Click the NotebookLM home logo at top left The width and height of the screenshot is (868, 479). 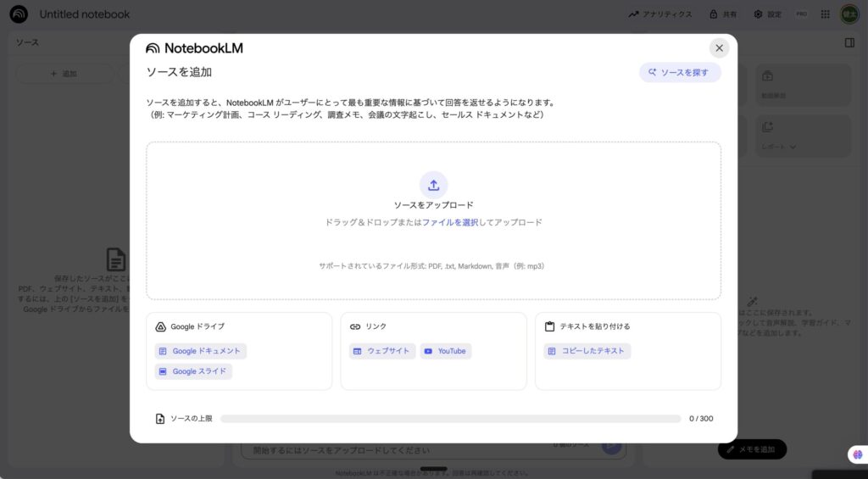coord(19,14)
